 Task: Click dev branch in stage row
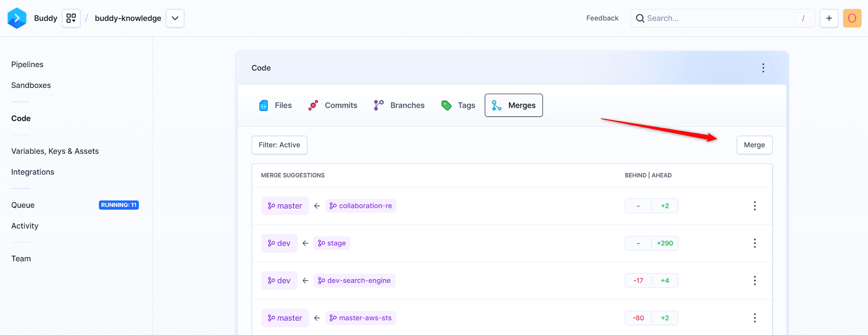click(x=279, y=243)
